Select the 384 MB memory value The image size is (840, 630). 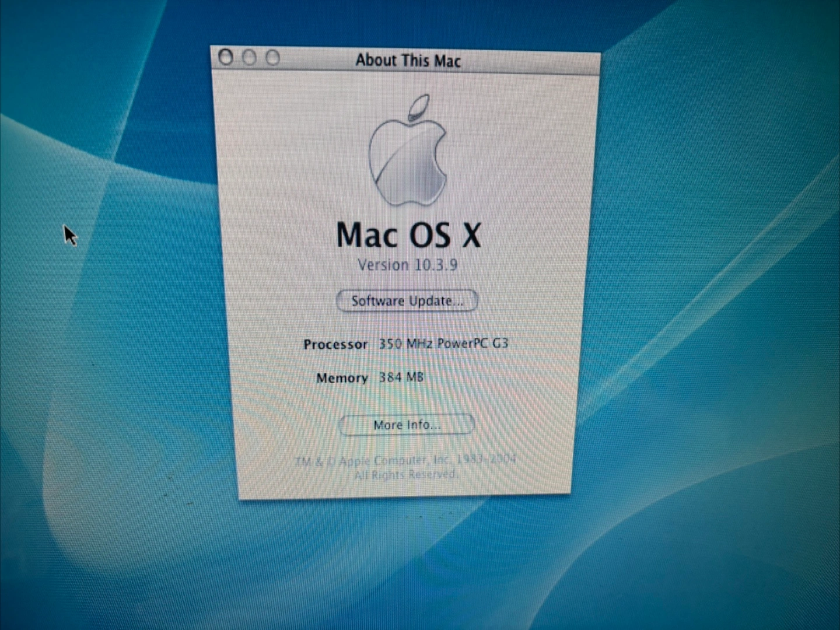(401, 377)
